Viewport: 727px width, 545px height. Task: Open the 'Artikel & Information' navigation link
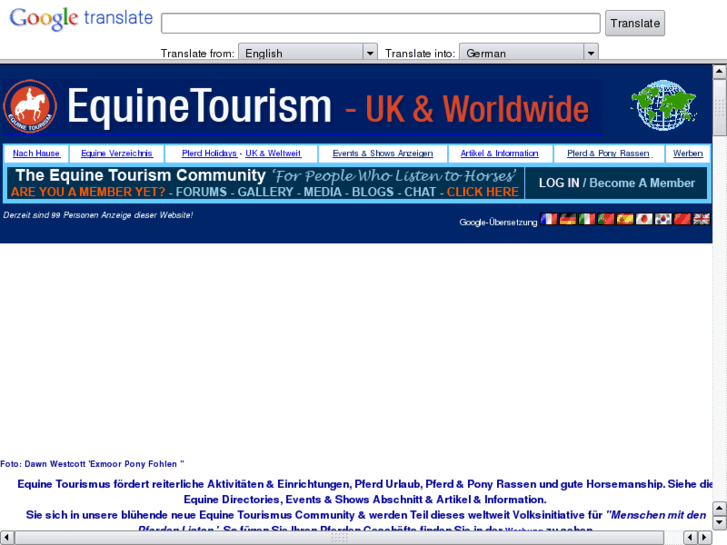pos(499,154)
